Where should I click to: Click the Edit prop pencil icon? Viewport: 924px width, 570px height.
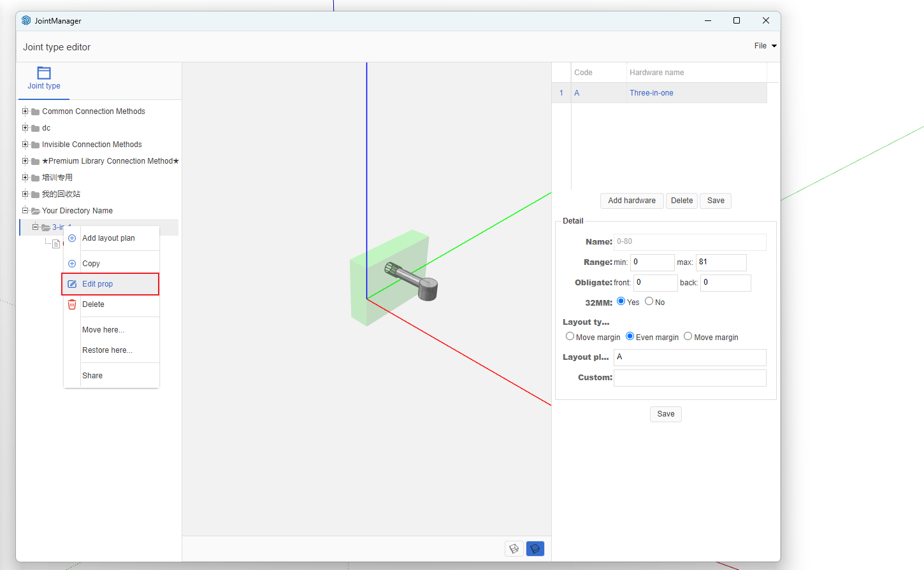pyautogui.click(x=72, y=284)
